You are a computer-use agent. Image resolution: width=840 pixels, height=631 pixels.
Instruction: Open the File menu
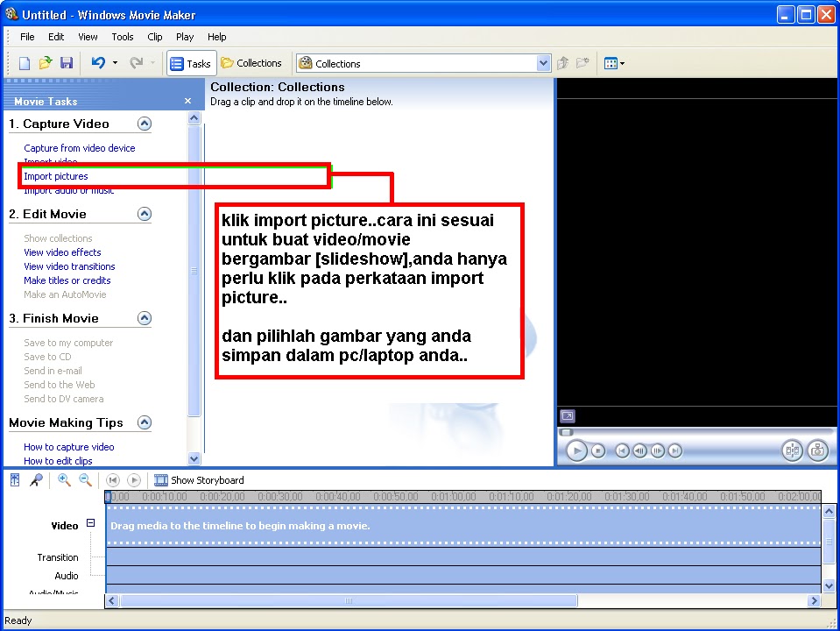coord(27,37)
